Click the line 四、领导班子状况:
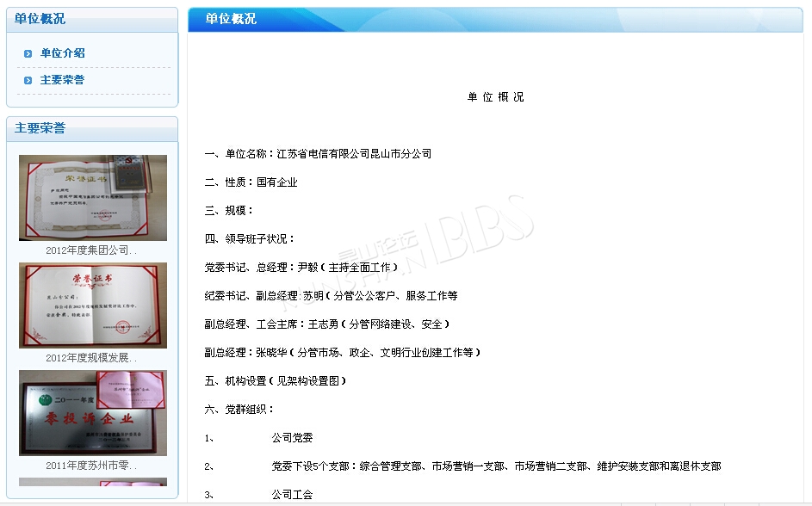The height and width of the screenshot is (506, 812). [250, 239]
